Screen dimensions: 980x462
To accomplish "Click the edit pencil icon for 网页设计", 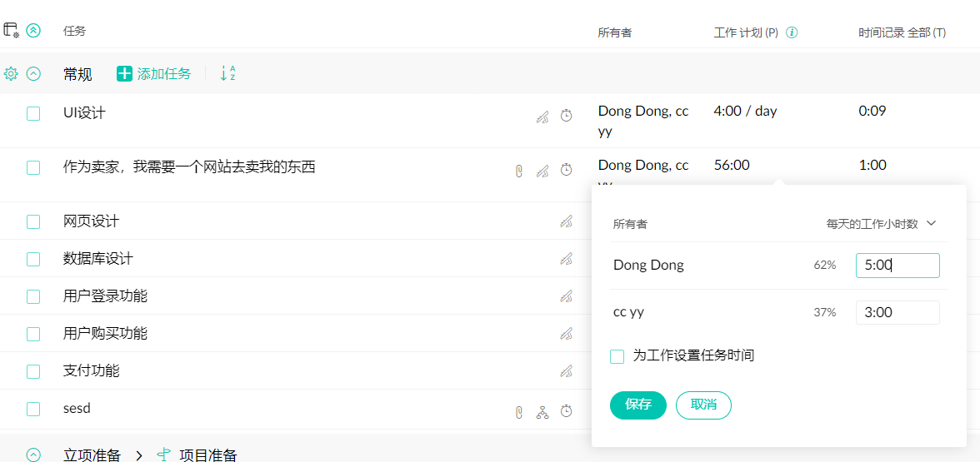I will pyautogui.click(x=566, y=221).
